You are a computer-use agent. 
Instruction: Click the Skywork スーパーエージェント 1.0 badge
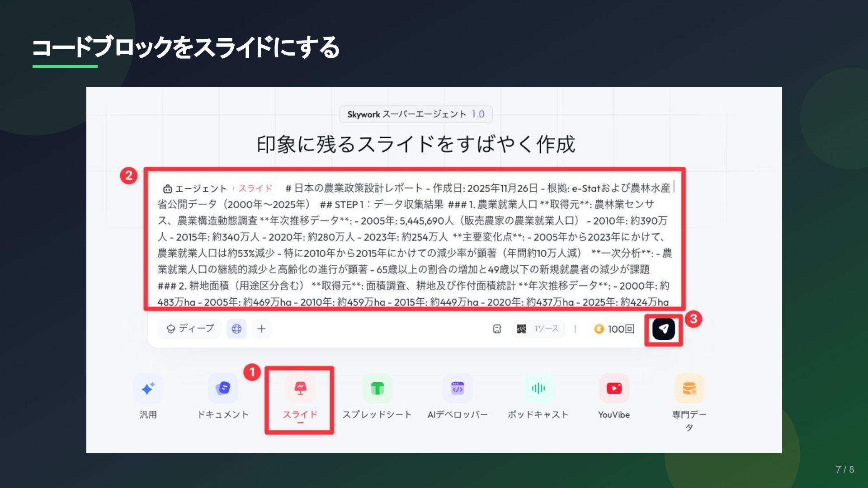tap(415, 114)
